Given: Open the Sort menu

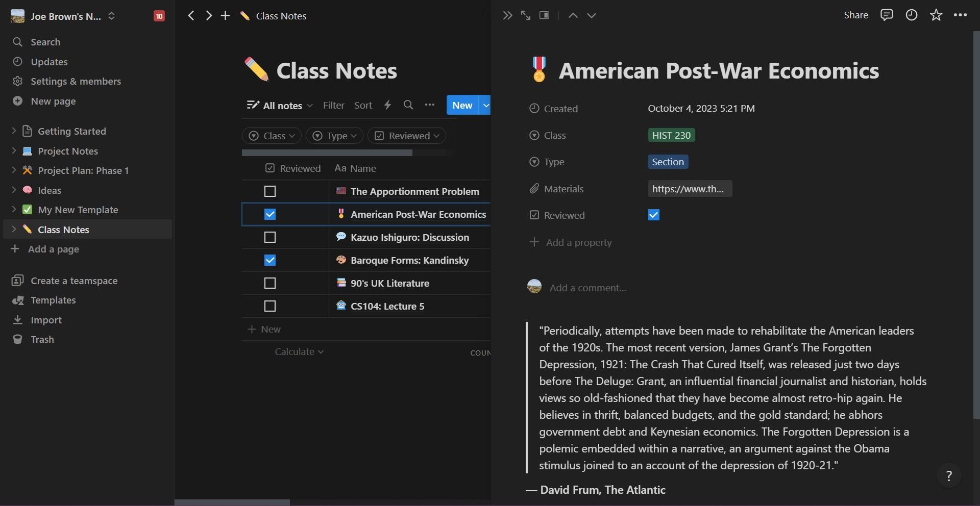Looking at the screenshot, I should (363, 105).
